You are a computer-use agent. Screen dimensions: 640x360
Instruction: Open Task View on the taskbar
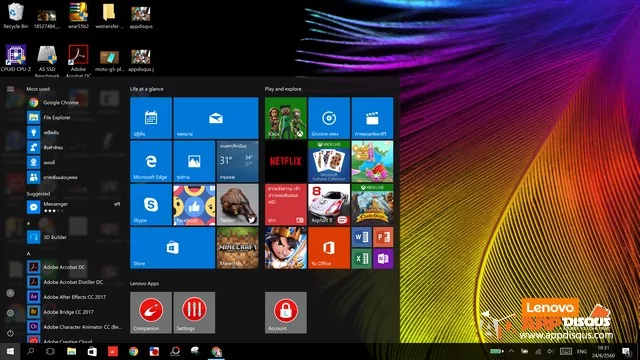(51, 351)
